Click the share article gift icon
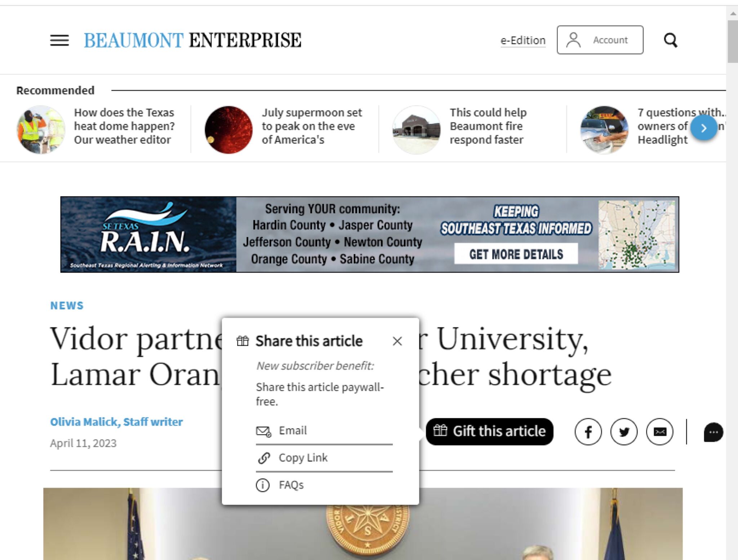 [x=242, y=341]
